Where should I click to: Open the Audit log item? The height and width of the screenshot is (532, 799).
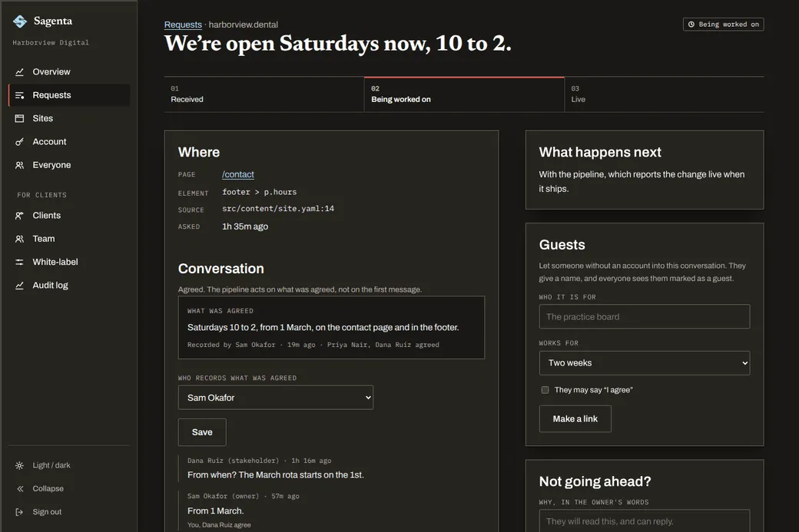pos(69,286)
